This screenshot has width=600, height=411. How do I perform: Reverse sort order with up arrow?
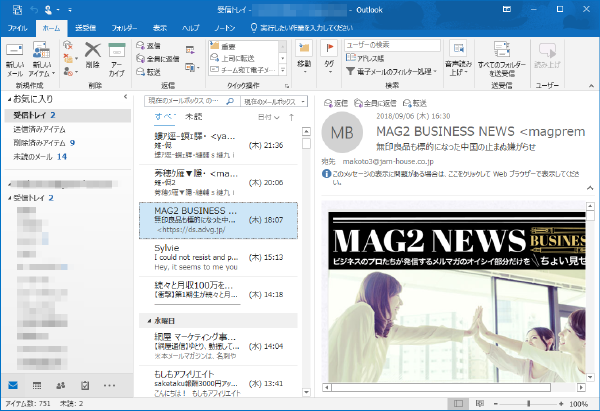pos(291,117)
